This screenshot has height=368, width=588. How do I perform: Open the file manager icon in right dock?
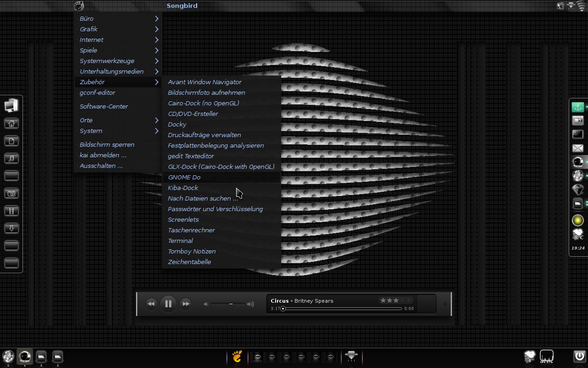[577, 203]
